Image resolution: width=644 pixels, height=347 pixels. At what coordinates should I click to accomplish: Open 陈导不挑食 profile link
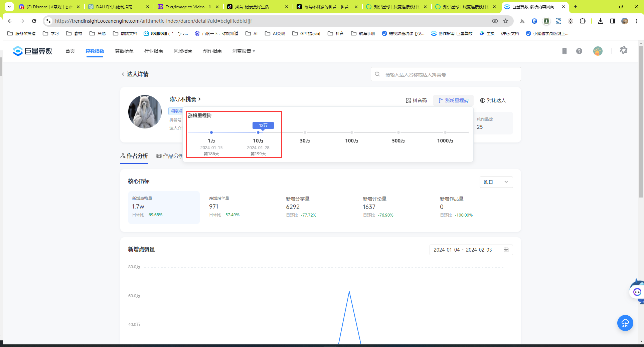coord(185,99)
